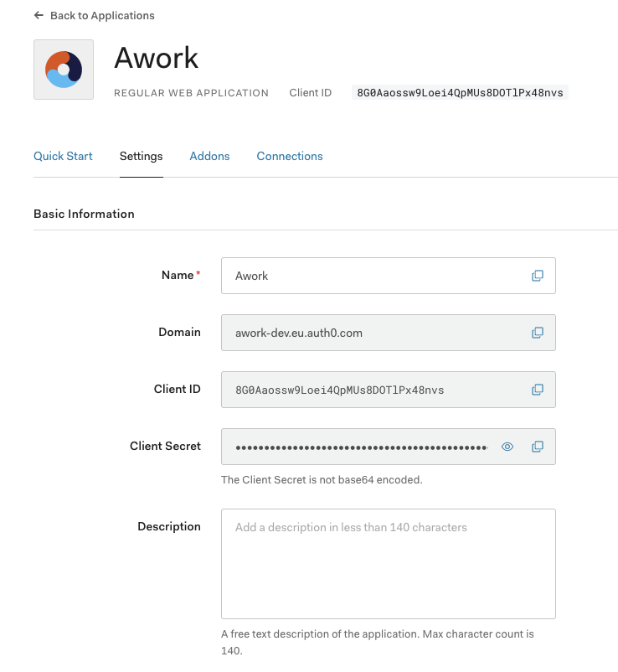Click the Client Secret base64 note
Viewport: 618px width, 672px height.
pyautogui.click(x=322, y=479)
